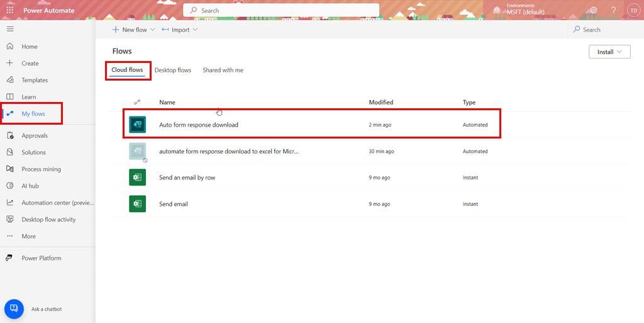The height and width of the screenshot is (323, 644).
Task: Click the Flows page heading
Action: pos(122,51)
